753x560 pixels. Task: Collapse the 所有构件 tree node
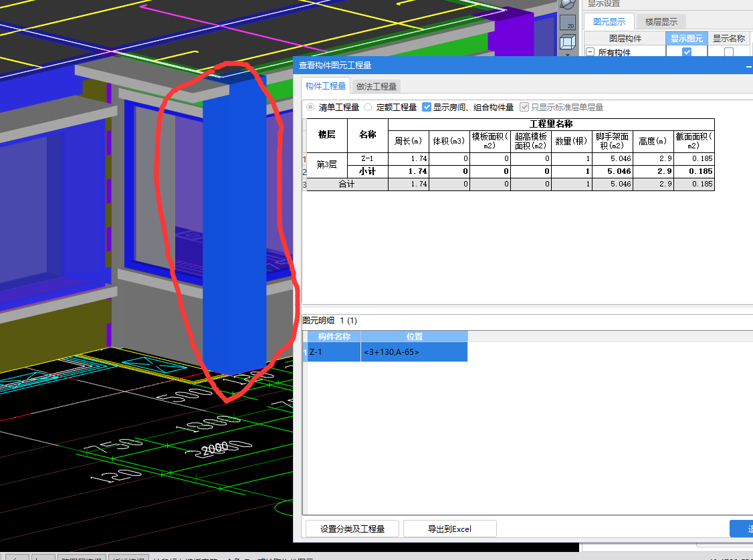[x=590, y=52]
